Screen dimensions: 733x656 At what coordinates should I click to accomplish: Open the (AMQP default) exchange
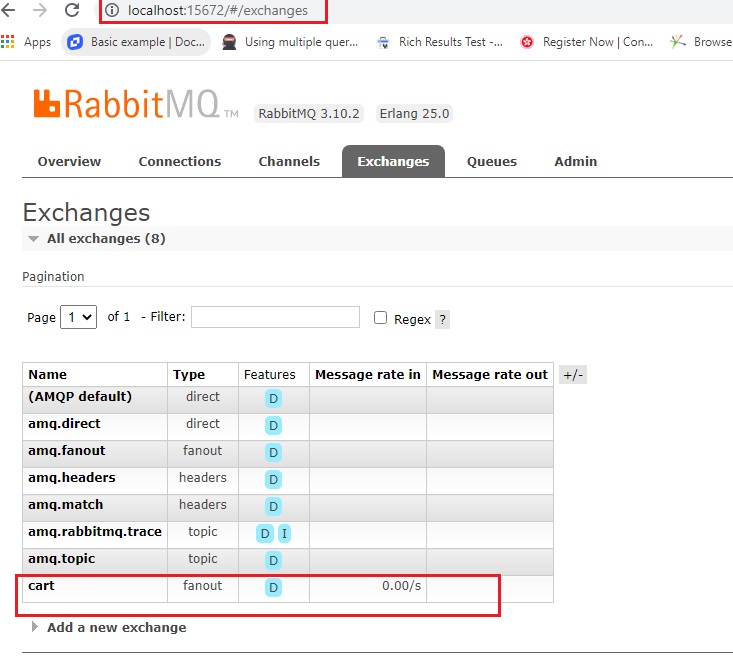(x=80, y=396)
